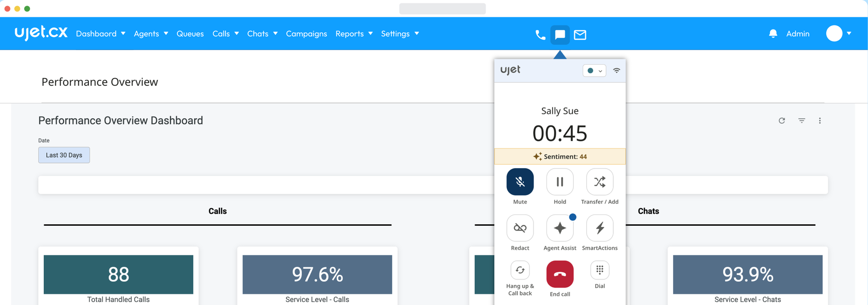
Task: Open the phone call adapter icon
Action: (x=540, y=35)
